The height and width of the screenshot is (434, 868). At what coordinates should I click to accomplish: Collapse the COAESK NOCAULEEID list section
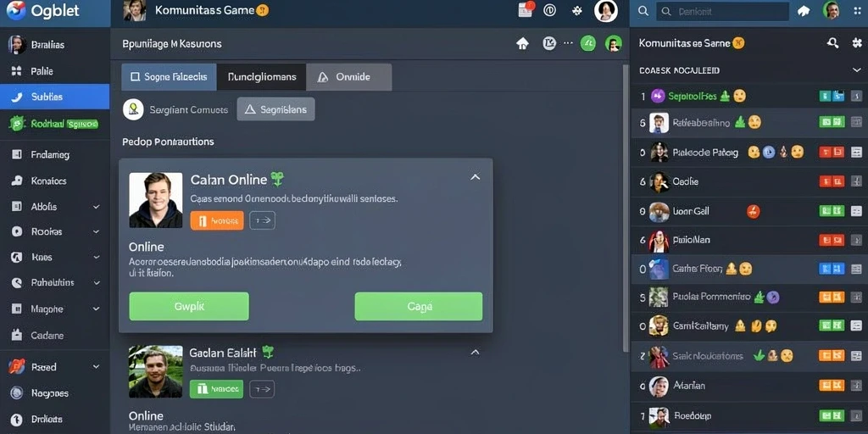pyautogui.click(x=856, y=70)
